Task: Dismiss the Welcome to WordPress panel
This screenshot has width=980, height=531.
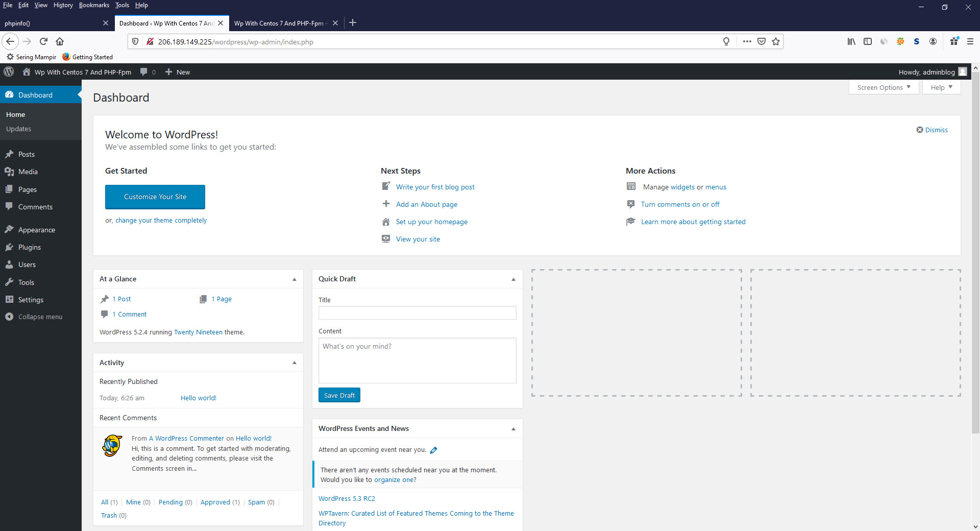Action: (x=932, y=130)
